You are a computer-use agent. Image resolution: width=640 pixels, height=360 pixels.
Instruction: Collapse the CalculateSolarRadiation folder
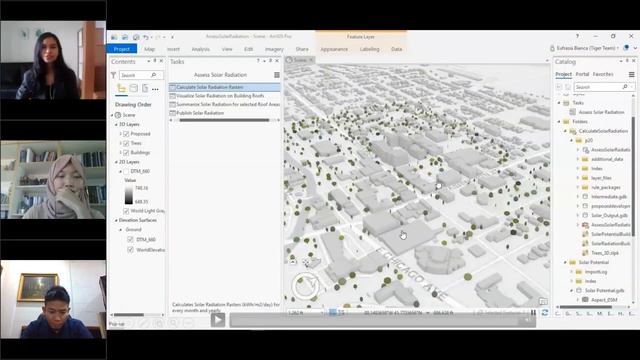pos(565,131)
